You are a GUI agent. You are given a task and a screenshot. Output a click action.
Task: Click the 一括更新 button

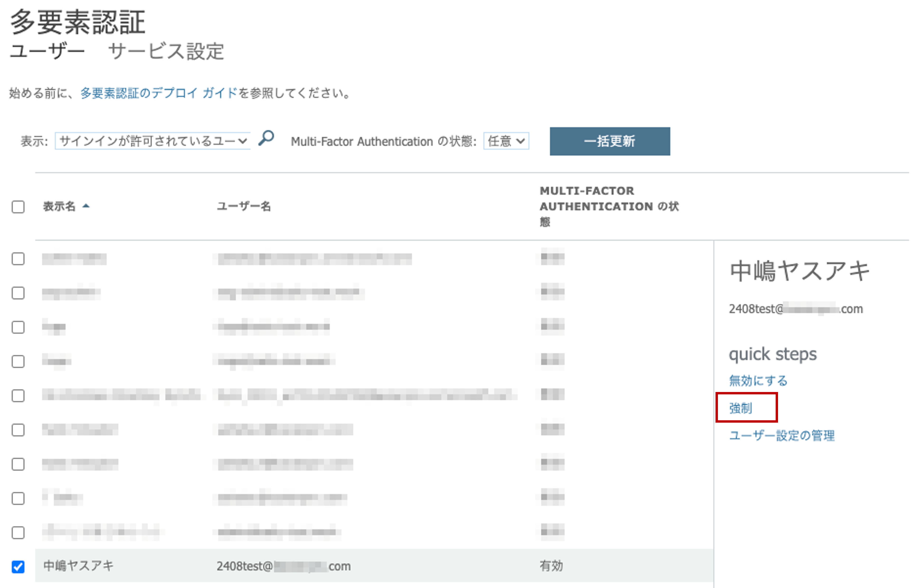pos(610,141)
